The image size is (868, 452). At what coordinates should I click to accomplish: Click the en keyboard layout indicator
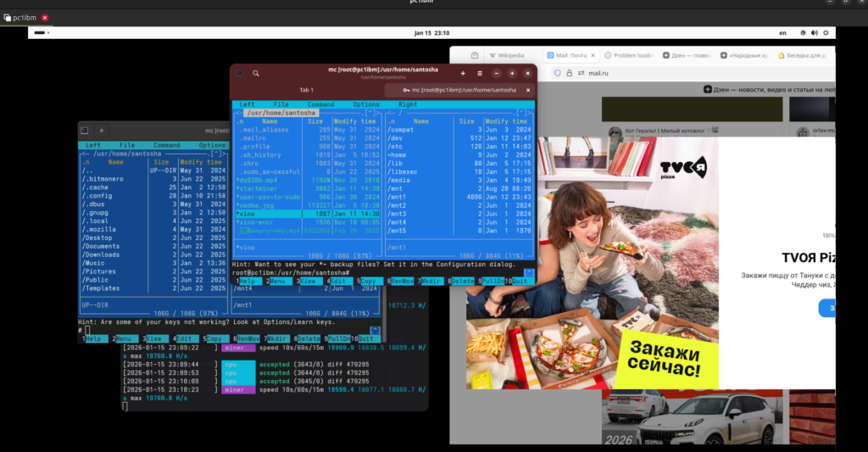[x=782, y=32]
